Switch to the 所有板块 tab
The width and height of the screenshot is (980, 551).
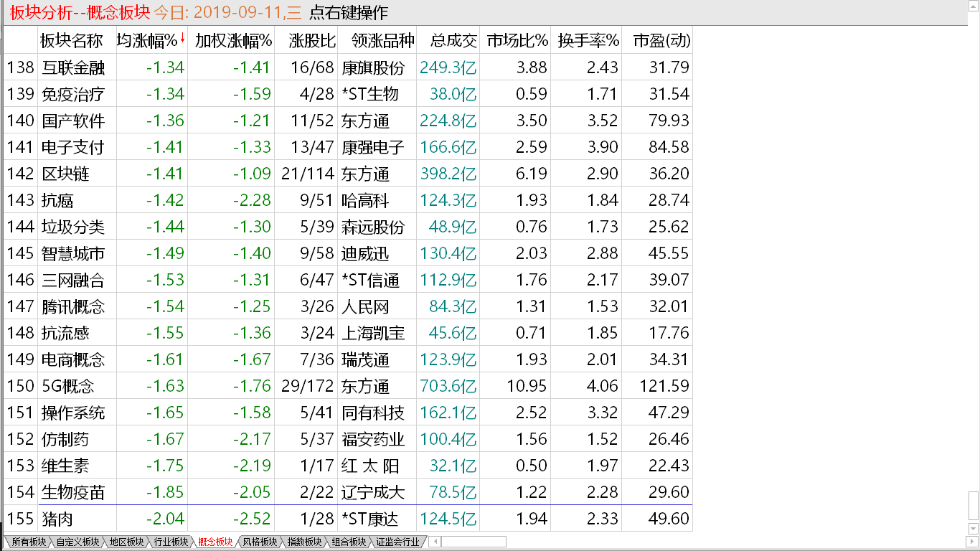pyautogui.click(x=28, y=542)
